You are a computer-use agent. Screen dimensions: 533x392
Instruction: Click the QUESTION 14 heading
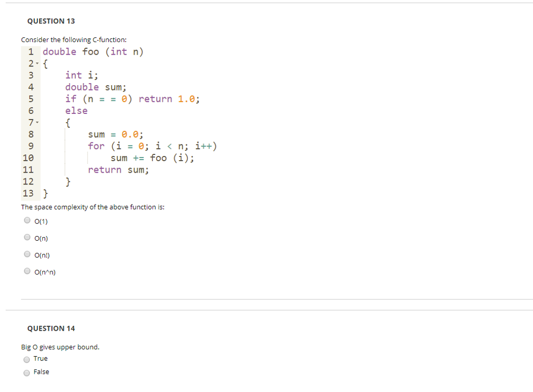pyautogui.click(x=51, y=328)
